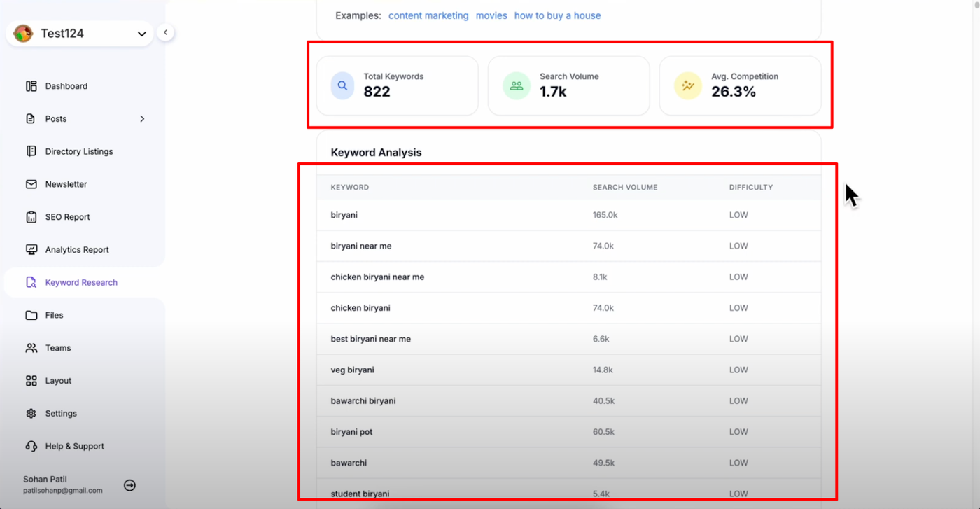Collapse the sidebar with arrow button
Viewport: 980px width, 509px height.
click(165, 32)
